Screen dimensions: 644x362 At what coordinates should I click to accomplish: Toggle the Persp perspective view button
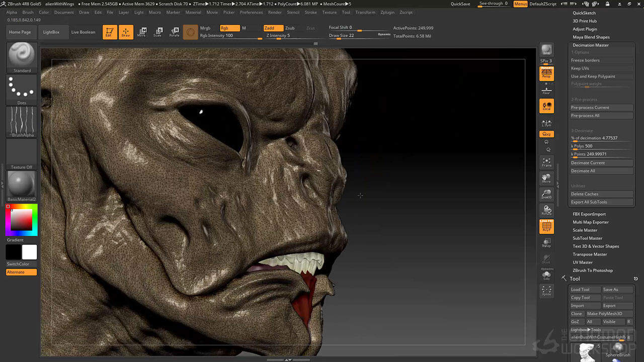(546, 74)
